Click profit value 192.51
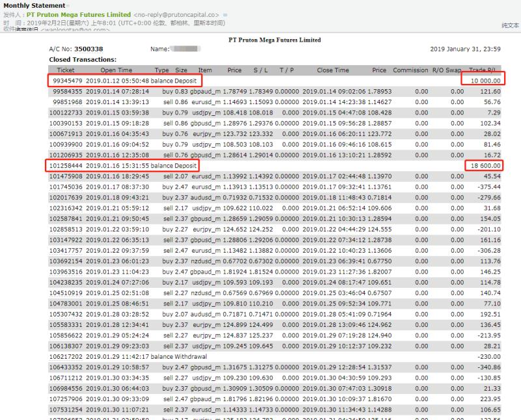The height and width of the screenshot is (420, 521). click(x=490, y=315)
